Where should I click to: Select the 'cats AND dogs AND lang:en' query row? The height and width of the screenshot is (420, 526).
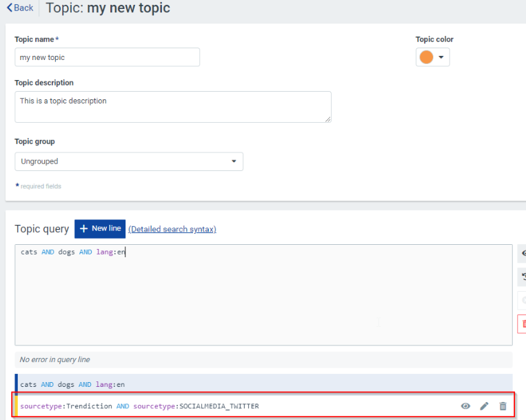point(263,384)
